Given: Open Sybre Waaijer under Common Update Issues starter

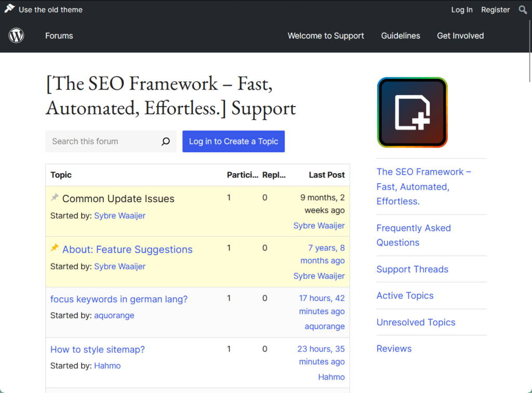Looking at the screenshot, I should (119, 216).
